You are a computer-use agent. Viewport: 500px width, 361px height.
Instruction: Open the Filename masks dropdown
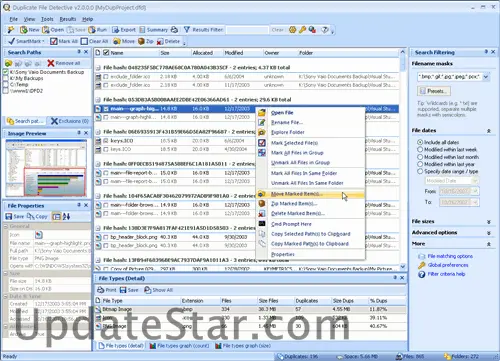pyautogui.click(x=486, y=77)
